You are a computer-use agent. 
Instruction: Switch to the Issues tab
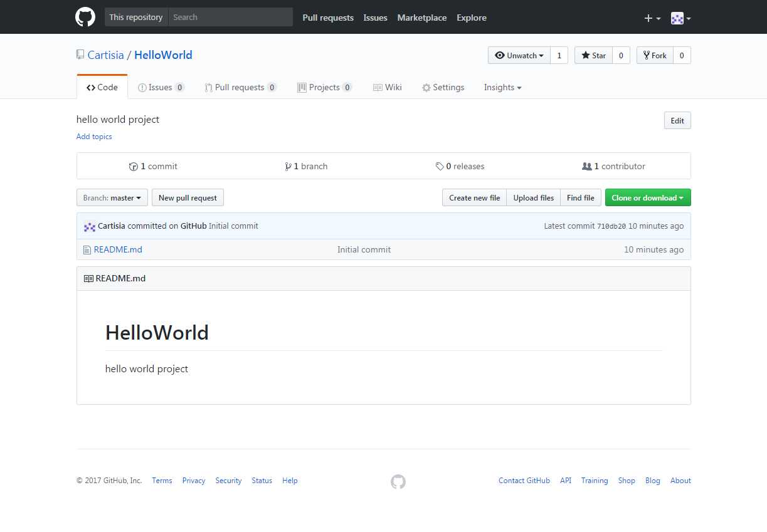(161, 87)
